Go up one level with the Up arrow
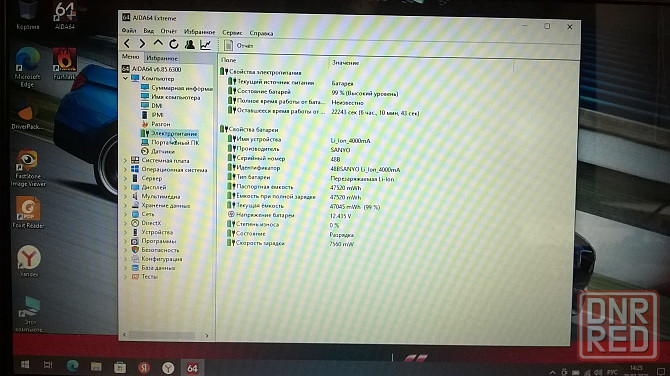670x376 pixels. point(158,44)
